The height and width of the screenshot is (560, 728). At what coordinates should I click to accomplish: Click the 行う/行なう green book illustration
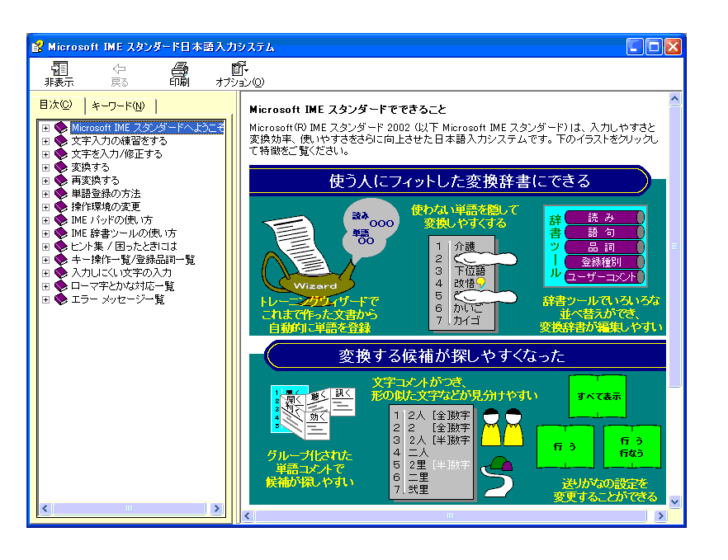coord(632,447)
